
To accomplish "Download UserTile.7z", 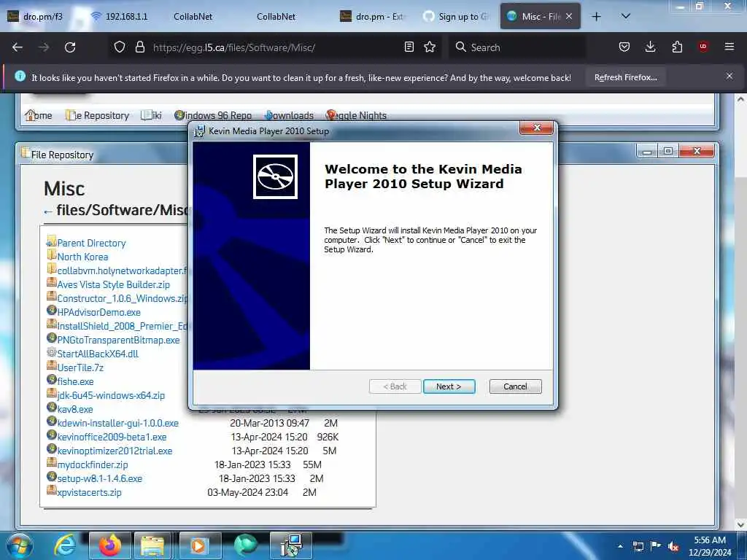I will click(80, 367).
